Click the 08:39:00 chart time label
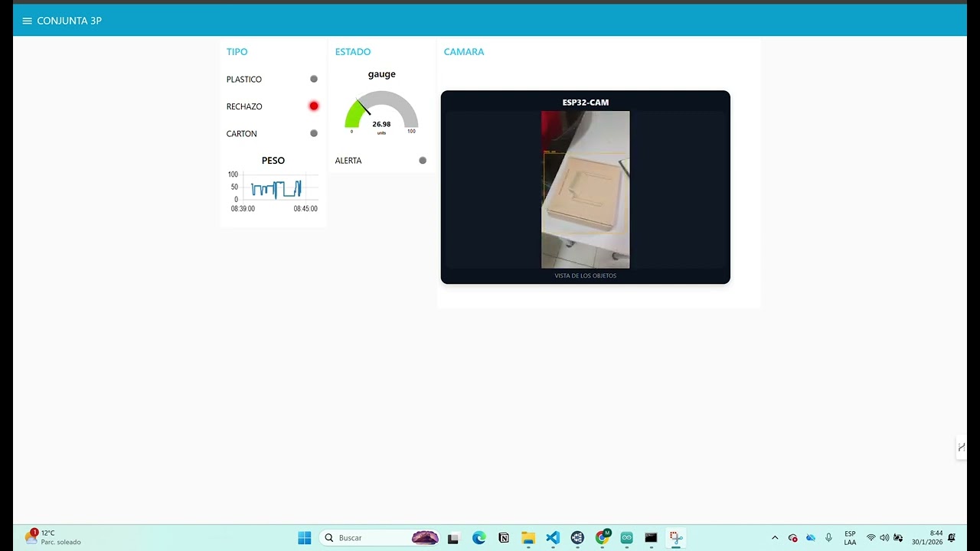Screen dimensions: 980x551 pos(243,209)
